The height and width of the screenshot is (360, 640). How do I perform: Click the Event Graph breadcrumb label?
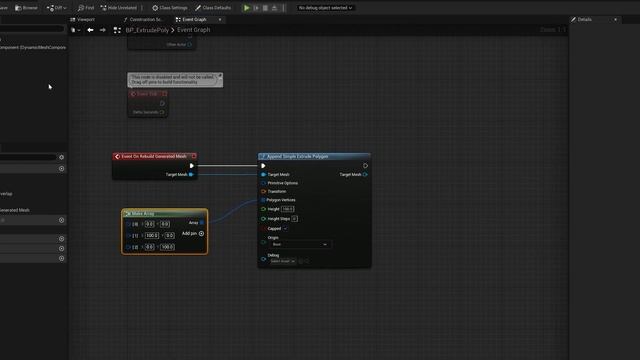pyautogui.click(x=193, y=30)
